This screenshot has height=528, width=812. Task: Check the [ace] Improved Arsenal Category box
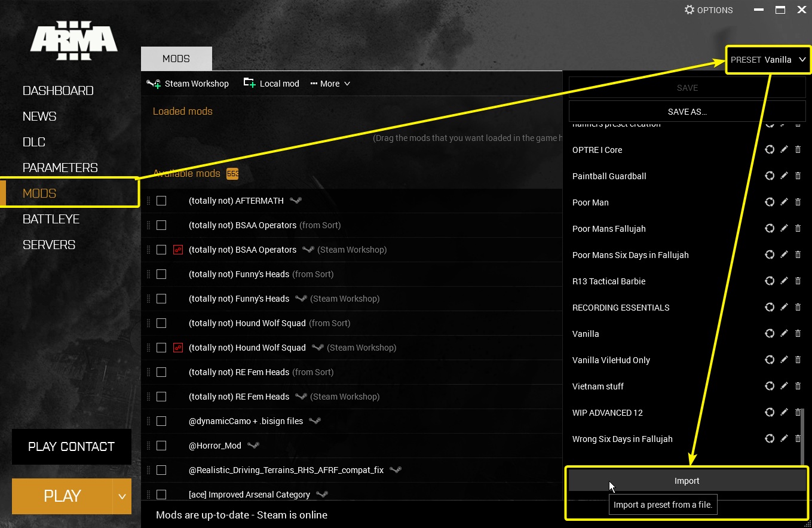click(x=161, y=495)
